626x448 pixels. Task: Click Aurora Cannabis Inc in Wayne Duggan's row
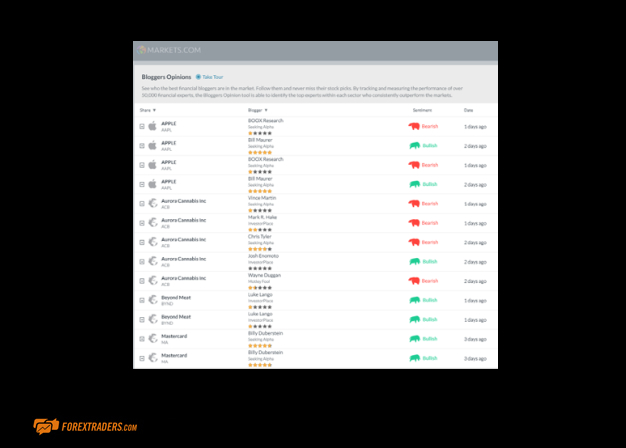coord(184,278)
